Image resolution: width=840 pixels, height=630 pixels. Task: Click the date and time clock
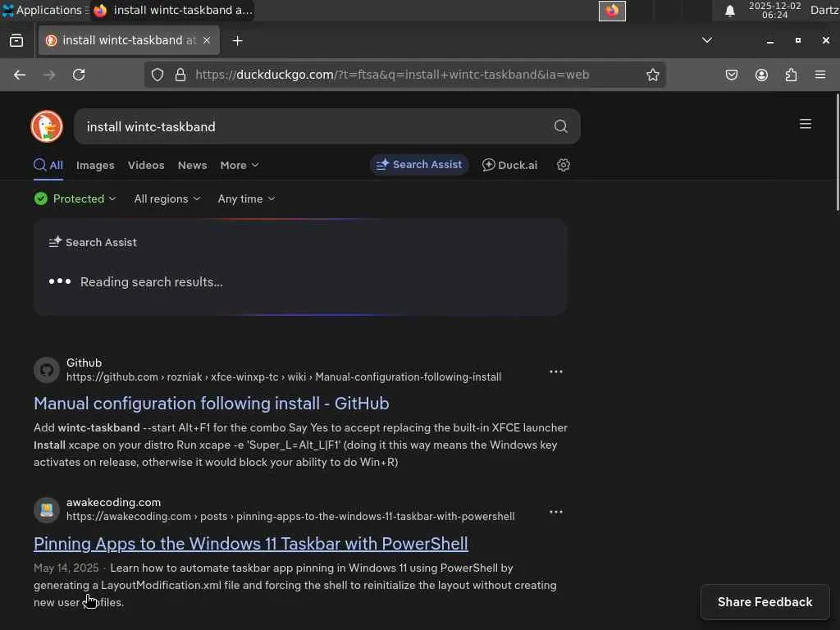(774, 10)
